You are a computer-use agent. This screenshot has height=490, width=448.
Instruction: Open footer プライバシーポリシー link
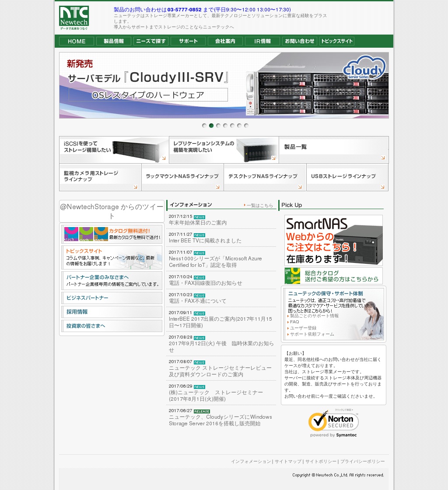(x=362, y=462)
